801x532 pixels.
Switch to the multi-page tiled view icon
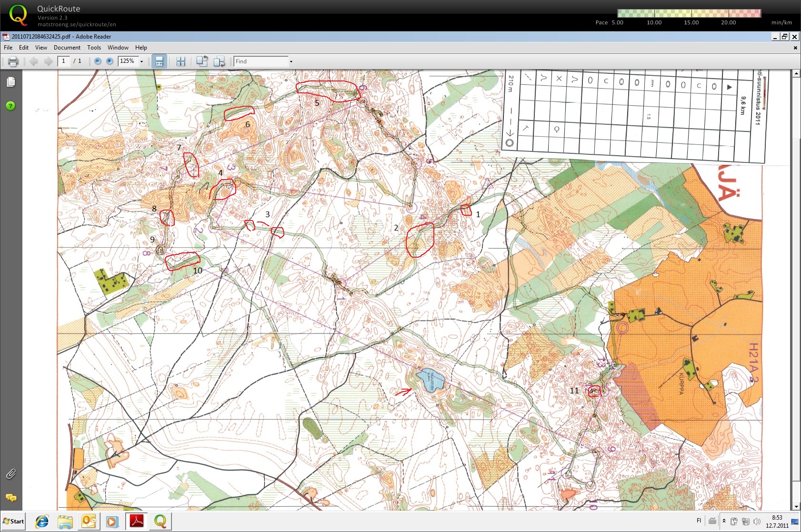click(180, 61)
